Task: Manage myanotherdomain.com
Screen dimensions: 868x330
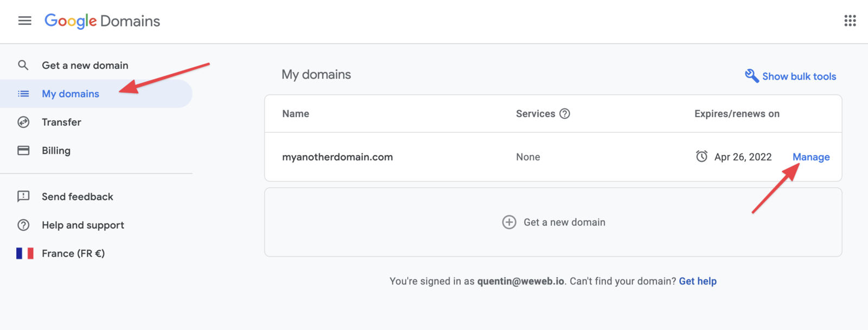Action: pos(810,157)
